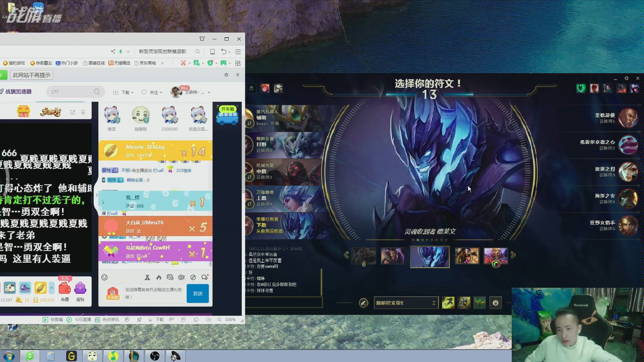Click the Zhanqi search box showing 177
This screenshot has width=644, height=362.
point(75,92)
